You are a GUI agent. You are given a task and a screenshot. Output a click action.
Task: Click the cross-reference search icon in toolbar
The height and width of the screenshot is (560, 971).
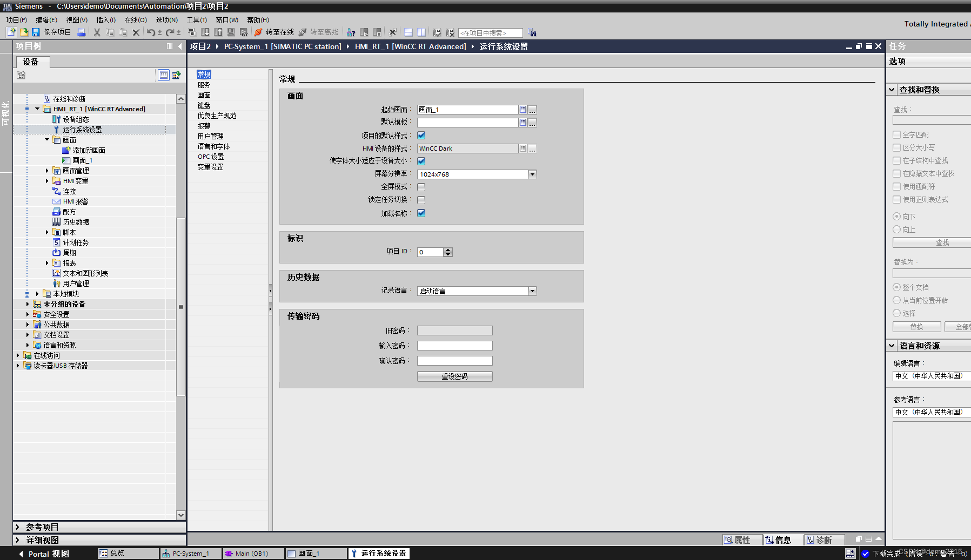351,32
